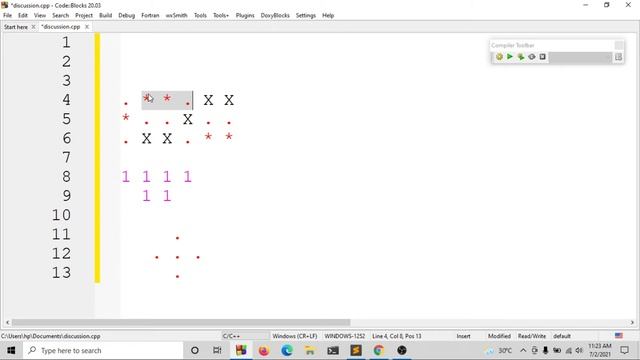Switch to the Start here tab
640x360 pixels.
(16, 27)
